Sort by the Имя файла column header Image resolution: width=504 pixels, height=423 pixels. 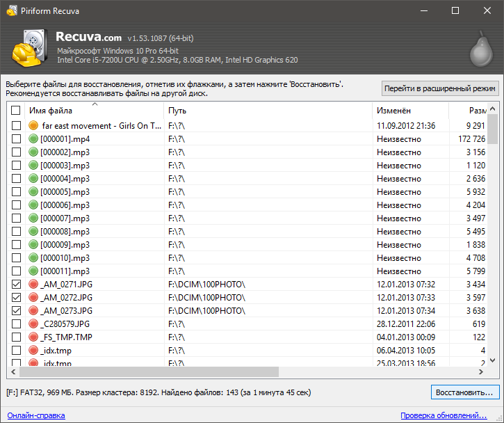tap(95, 111)
